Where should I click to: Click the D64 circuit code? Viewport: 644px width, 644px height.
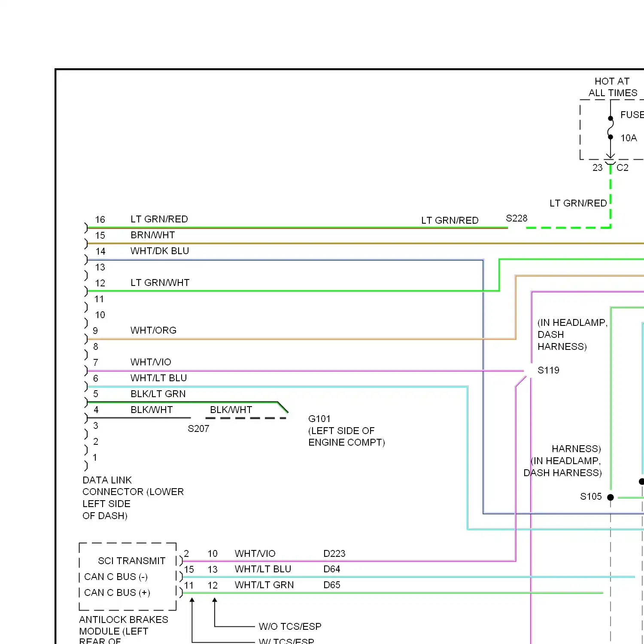coord(332,569)
